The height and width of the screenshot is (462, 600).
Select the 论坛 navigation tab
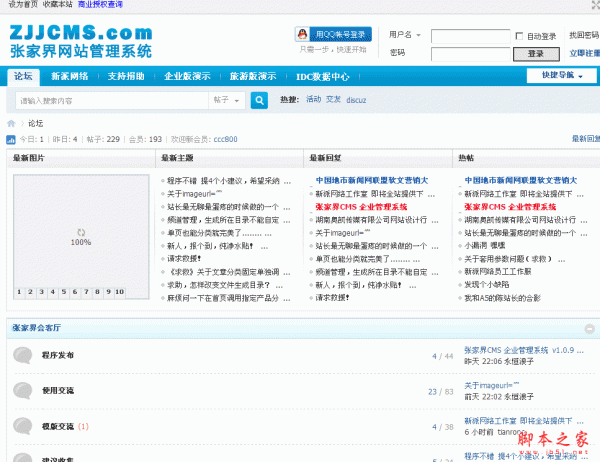click(x=23, y=76)
